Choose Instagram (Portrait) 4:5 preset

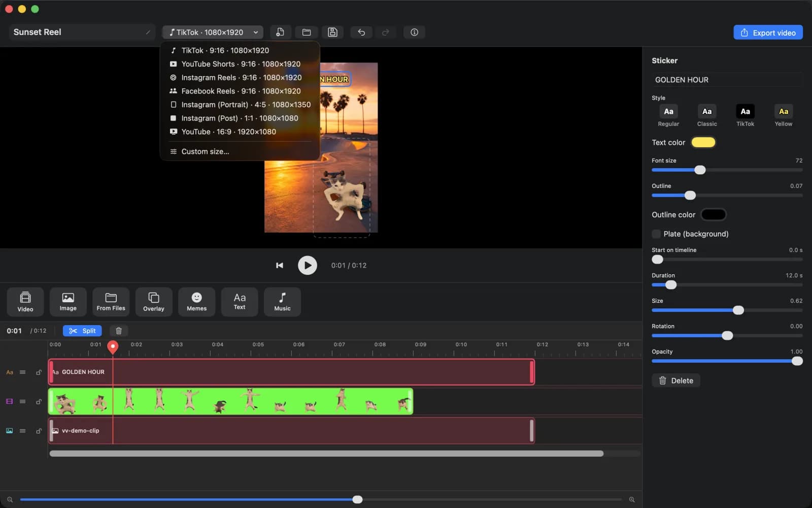pos(240,105)
